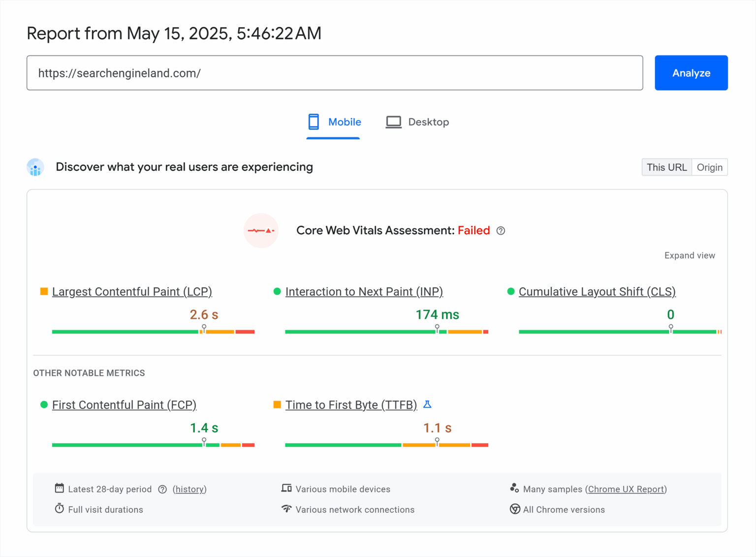
Task: Click the stopwatch visit durations icon
Action: (59, 508)
